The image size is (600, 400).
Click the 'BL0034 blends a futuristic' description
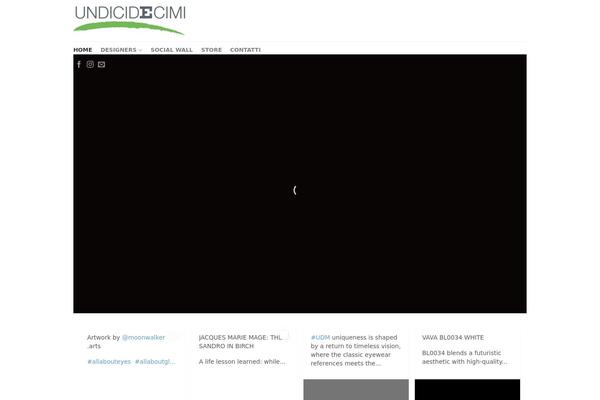coord(465,357)
